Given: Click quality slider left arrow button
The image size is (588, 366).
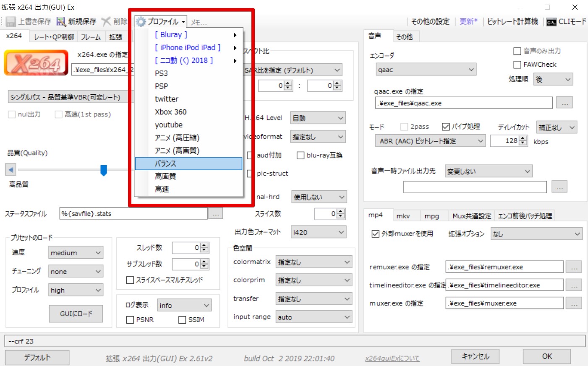Looking at the screenshot, I should click(x=11, y=170).
